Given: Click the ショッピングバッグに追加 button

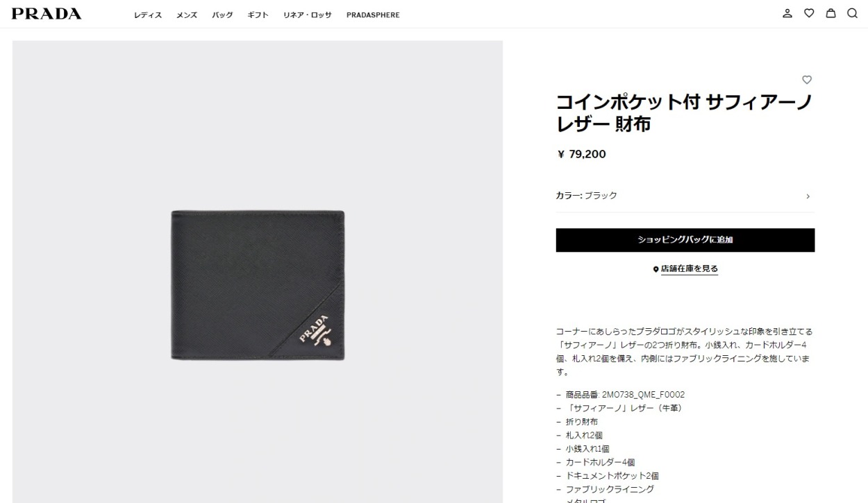Looking at the screenshot, I should [685, 240].
